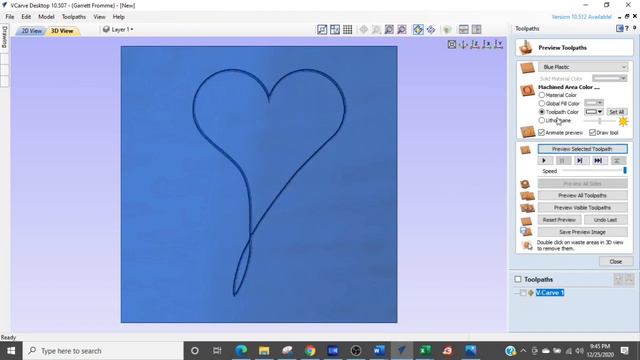Image resolution: width=640 pixels, height=360 pixels.
Task: Click Preview All Toolpaths button
Action: [x=582, y=196]
